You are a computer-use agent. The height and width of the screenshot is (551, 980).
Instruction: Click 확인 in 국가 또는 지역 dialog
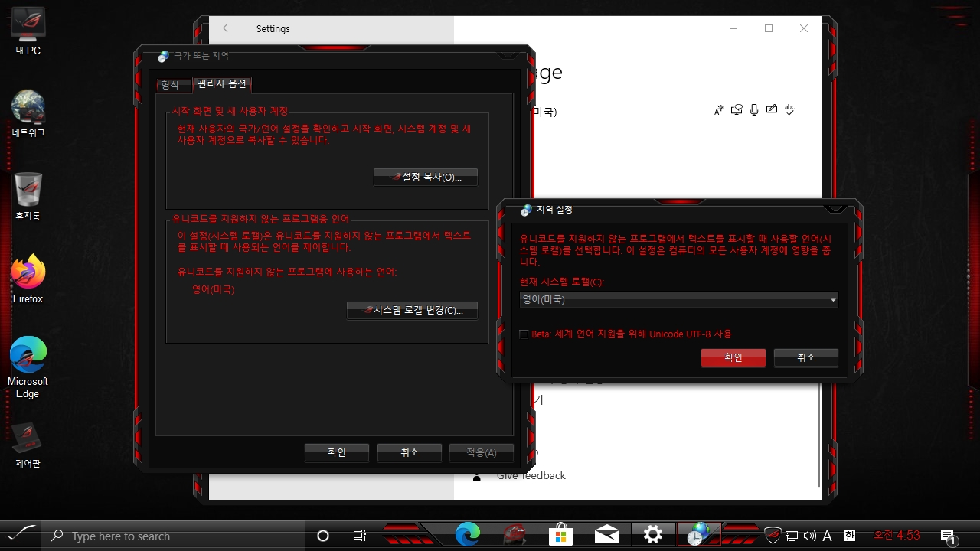(337, 452)
